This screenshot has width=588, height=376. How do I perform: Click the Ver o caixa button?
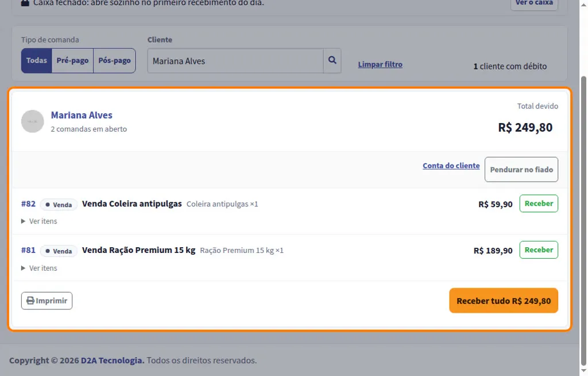pos(534,3)
